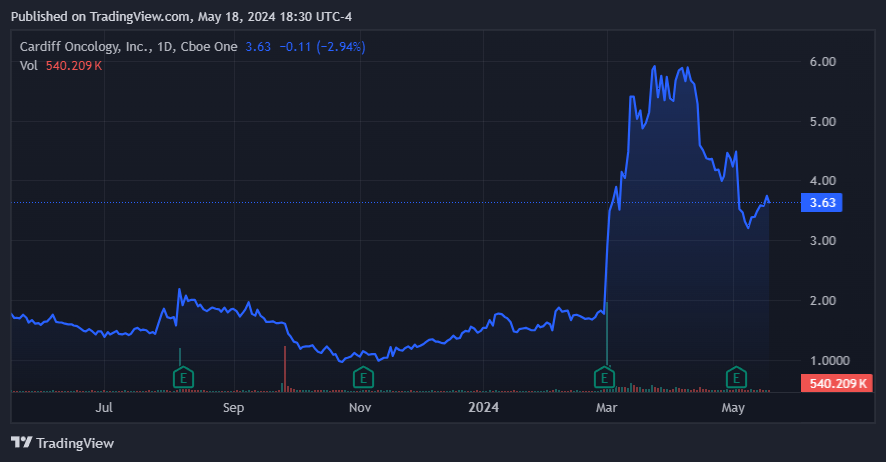Click the 2.00 price axis label
The image size is (886, 462).
(x=823, y=300)
